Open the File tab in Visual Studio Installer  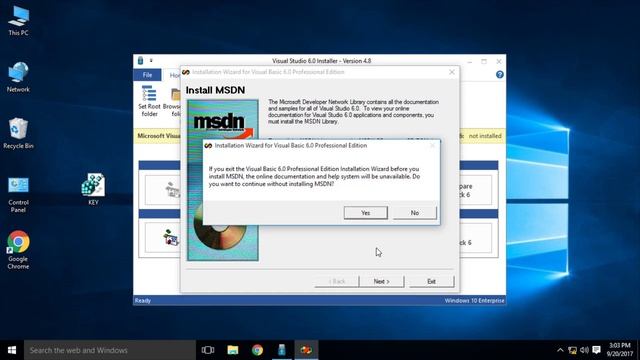tap(147, 75)
